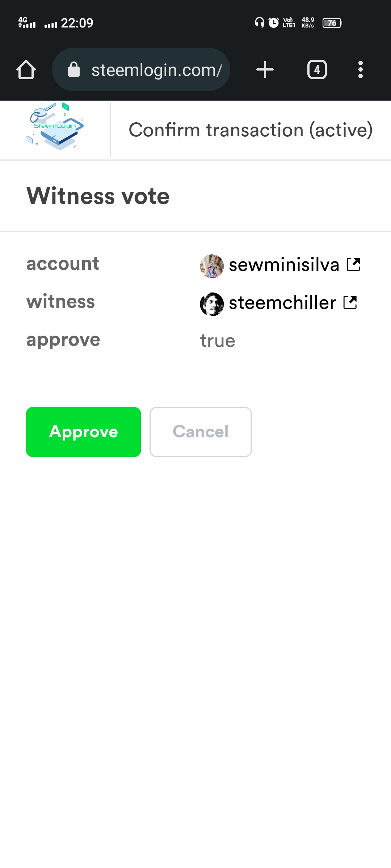Tap the battery status indicator
This screenshot has width=391, height=868.
[x=332, y=23]
